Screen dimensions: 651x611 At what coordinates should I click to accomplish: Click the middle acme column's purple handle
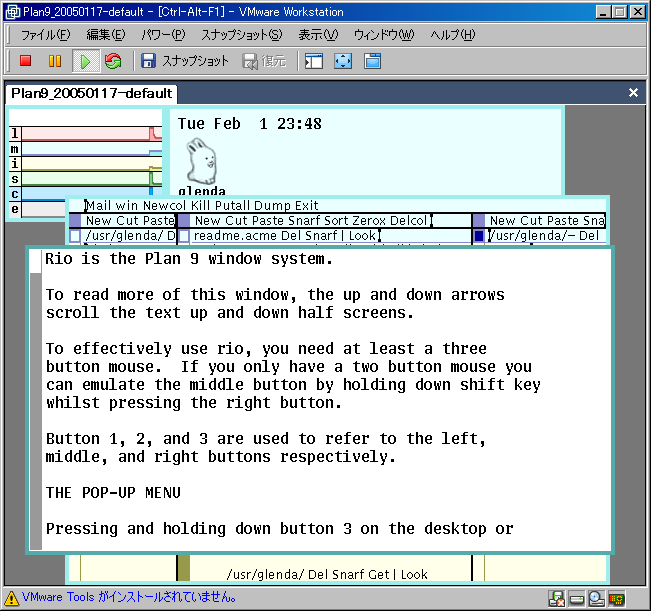pos(184,220)
